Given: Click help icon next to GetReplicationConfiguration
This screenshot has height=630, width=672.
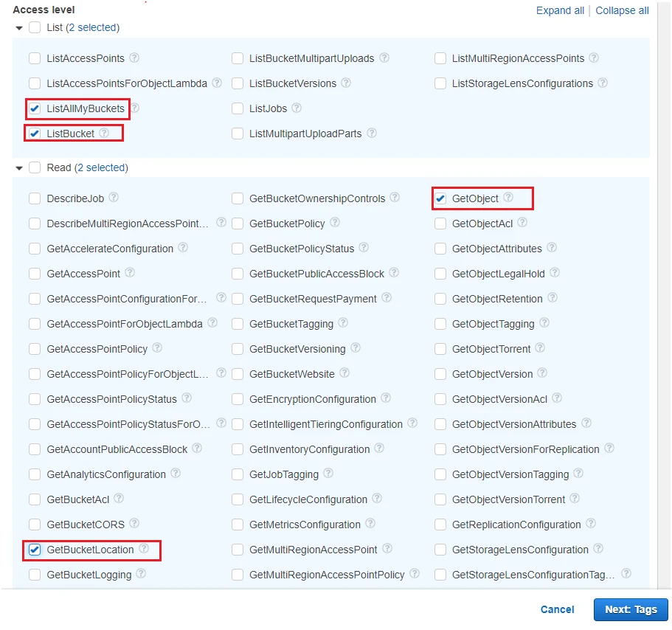Looking at the screenshot, I should pyautogui.click(x=591, y=523).
